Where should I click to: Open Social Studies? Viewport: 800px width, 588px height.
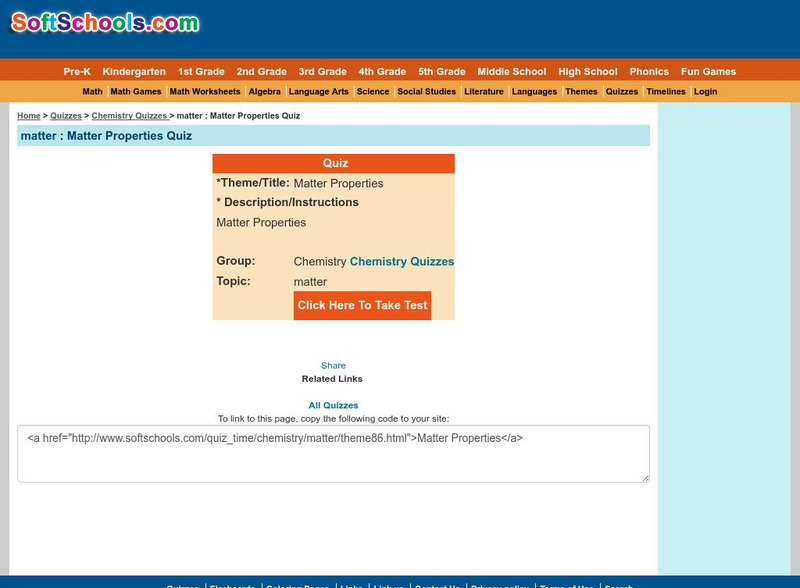coord(427,91)
